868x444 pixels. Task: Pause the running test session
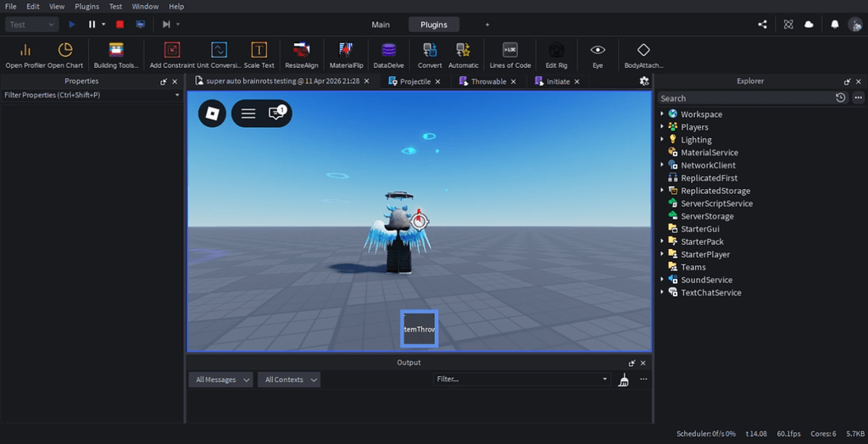92,25
